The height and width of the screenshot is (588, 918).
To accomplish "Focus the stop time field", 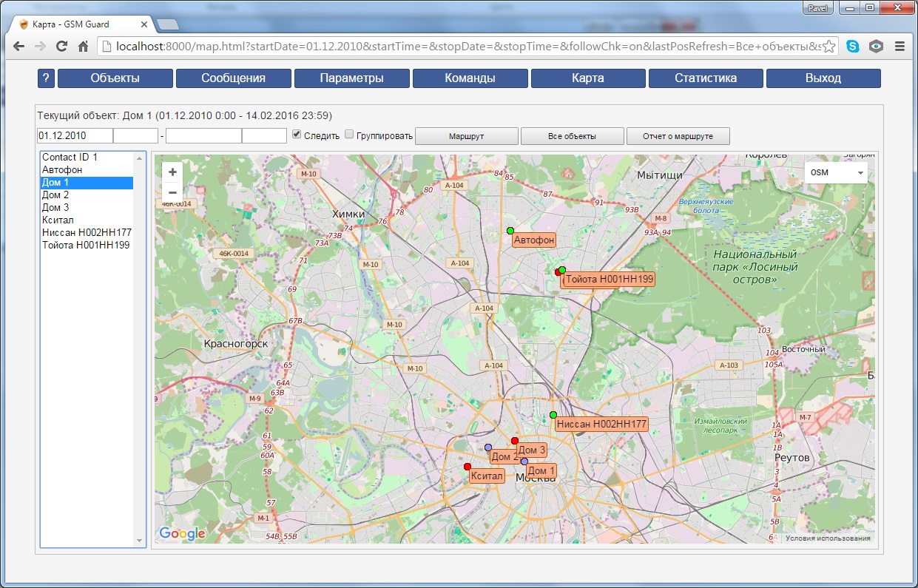I will click(264, 136).
